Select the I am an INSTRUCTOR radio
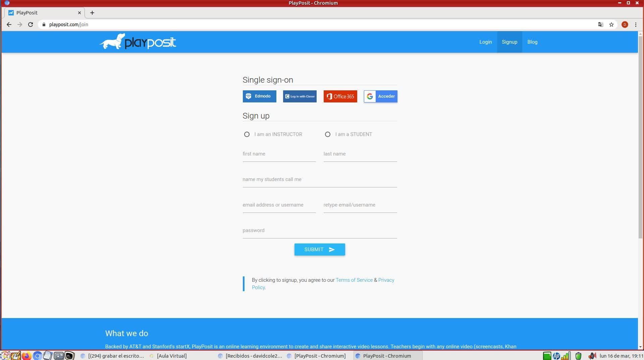The width and height of the screenshot is (644, 360). pyautogui.click(x=247, y=134)
